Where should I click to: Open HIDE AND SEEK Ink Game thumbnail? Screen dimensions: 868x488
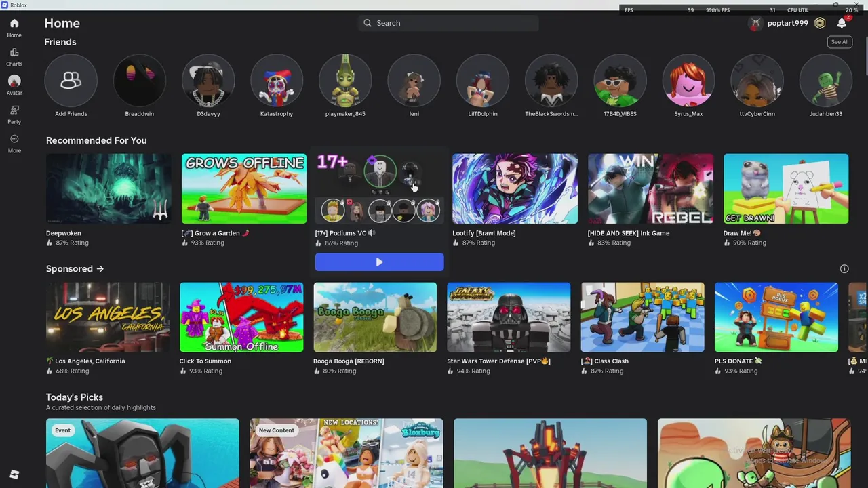650,188
